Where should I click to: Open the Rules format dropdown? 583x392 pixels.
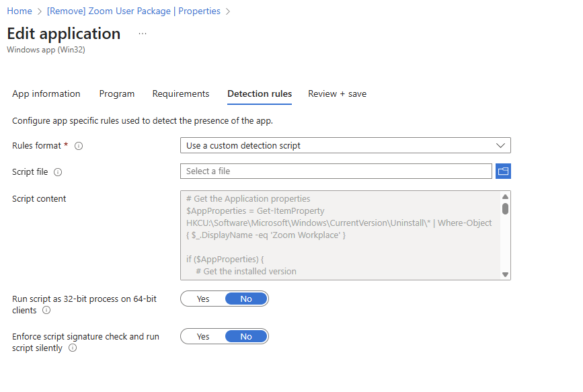coord(345,145)
